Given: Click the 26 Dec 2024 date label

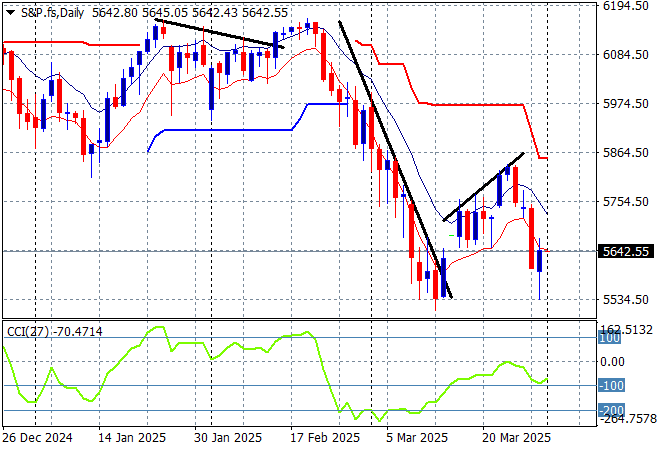Looking at the screenshot, I should tap(37, 438).
